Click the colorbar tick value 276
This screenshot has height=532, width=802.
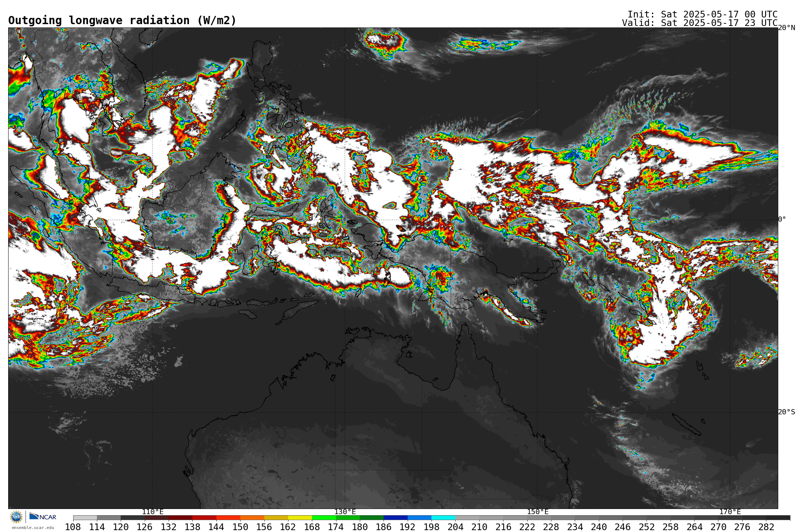(742, 527)
